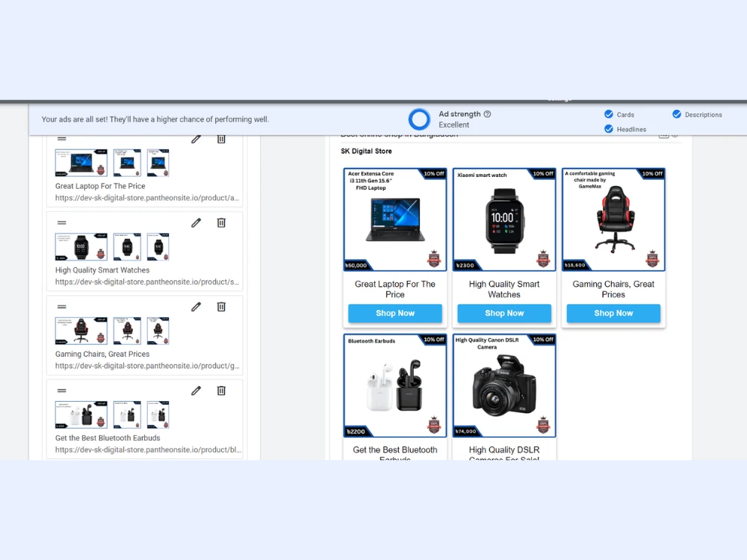
Task: Click the Xiaomi smart watch preview image
Action: (x=504, y=220)
